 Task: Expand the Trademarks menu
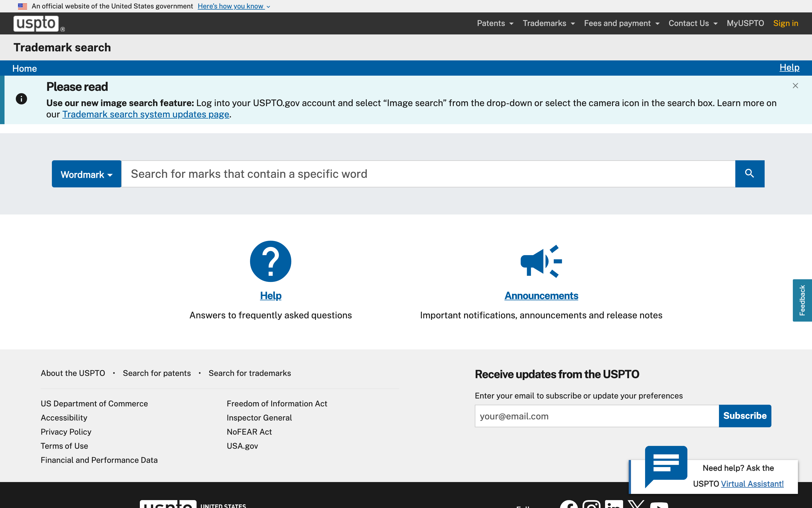(x=549, y=23)
